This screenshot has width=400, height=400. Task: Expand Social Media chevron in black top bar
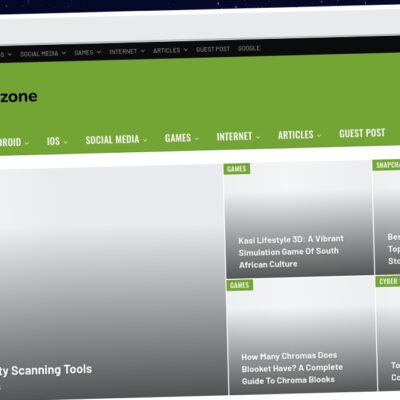click(x=64, y=53)
